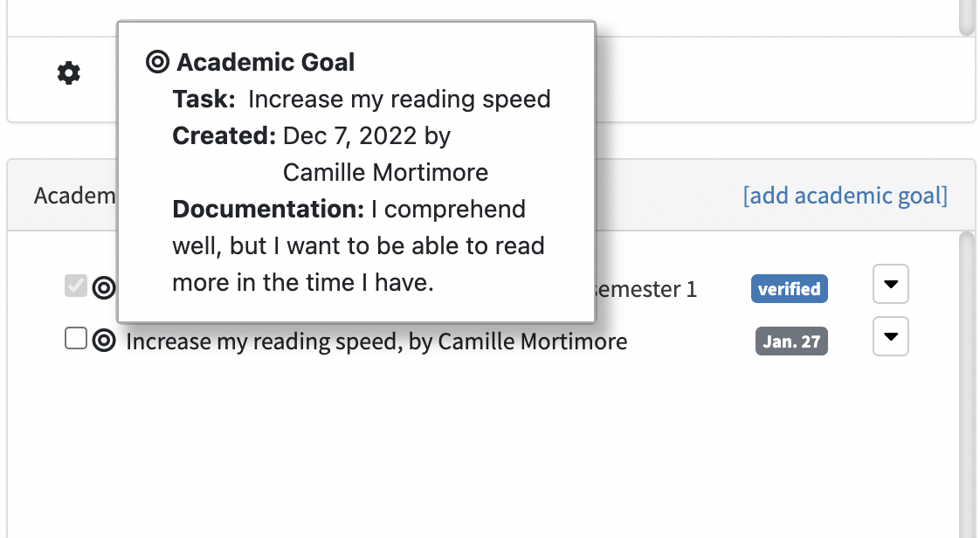Click the gray Jan. 27 date badge

(791, 341)
